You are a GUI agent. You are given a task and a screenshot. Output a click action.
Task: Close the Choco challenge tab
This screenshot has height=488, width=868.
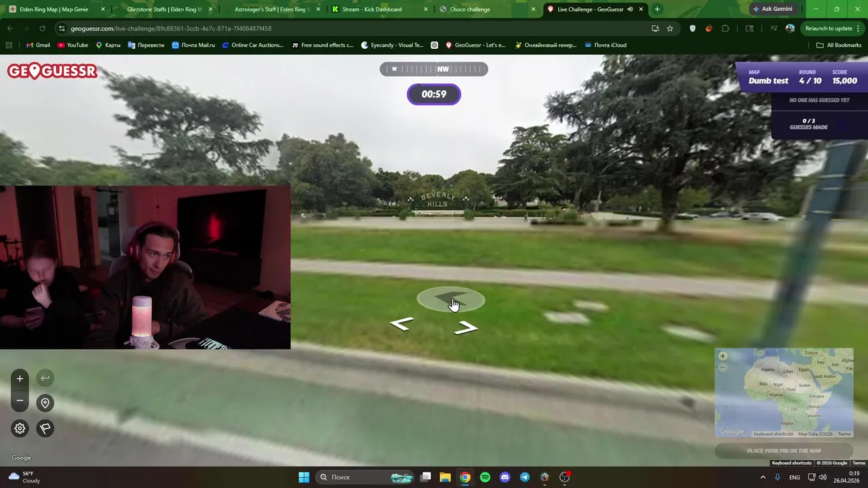[x=533, y=9]
